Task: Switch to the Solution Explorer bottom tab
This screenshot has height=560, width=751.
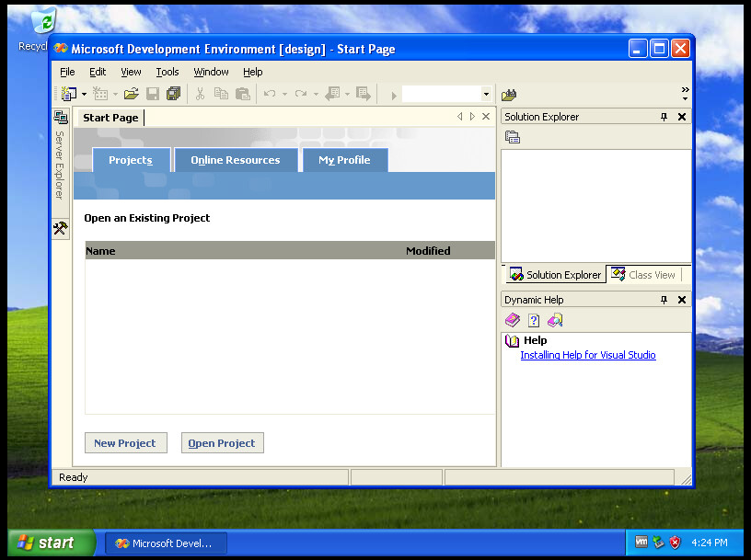Action: [555, 275]
